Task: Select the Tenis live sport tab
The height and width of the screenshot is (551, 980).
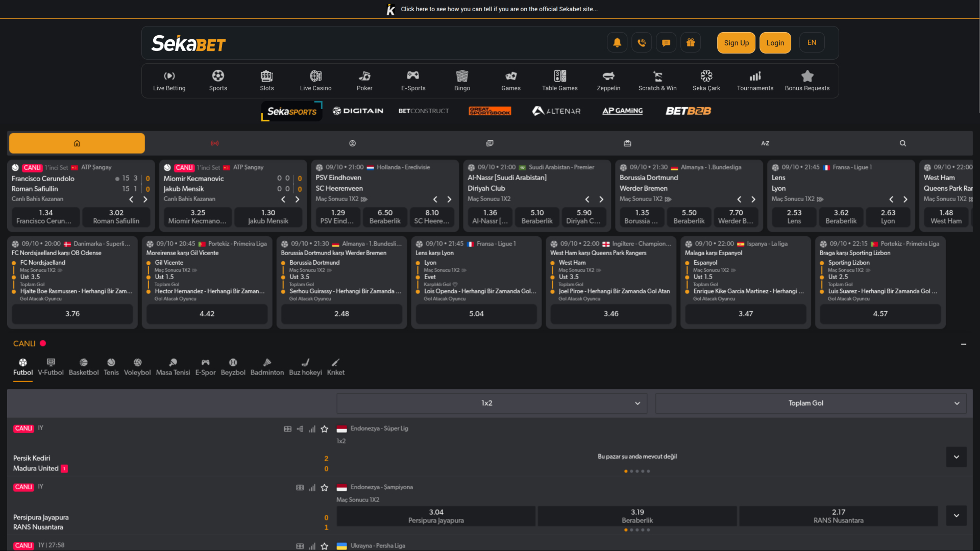Action: (x=111, y=367)
